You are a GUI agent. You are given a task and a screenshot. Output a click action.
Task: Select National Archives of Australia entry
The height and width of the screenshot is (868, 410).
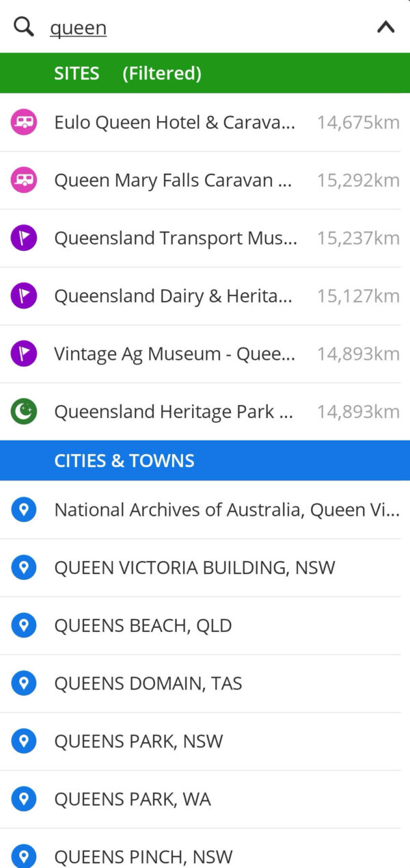click(225, 510)
